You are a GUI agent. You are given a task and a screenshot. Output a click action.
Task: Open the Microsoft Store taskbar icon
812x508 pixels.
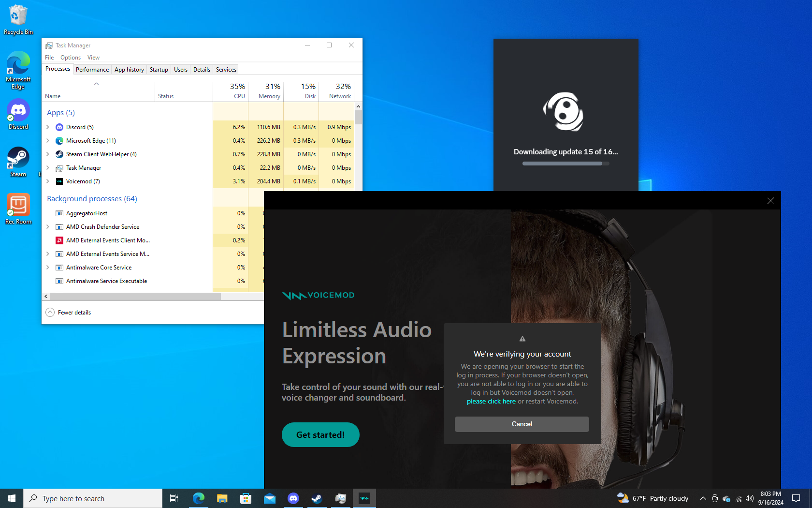point(246,498)
